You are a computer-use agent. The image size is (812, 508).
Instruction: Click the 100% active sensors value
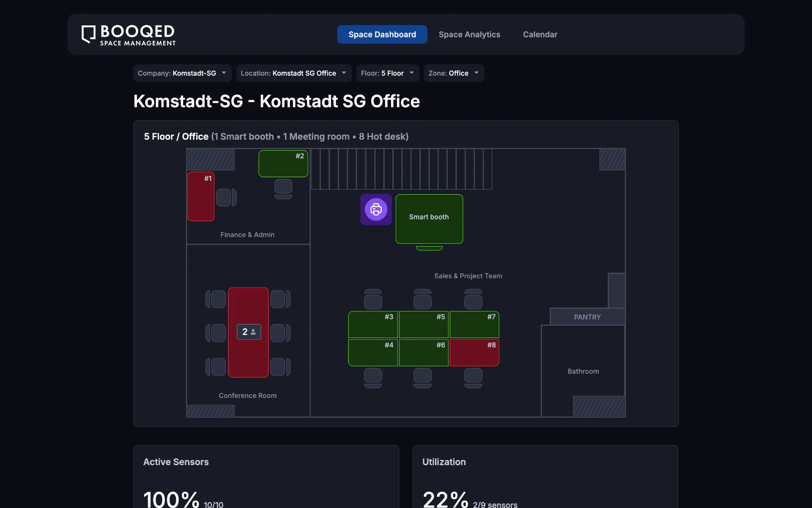171,499
